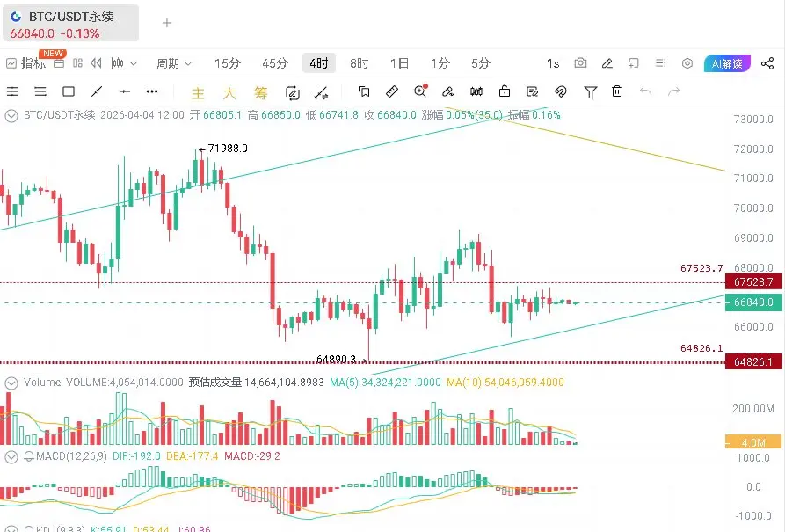Toggle the 大 indicator button
Image resolution: width=785 pixels, height=532 pixels.
pos(229,93)
